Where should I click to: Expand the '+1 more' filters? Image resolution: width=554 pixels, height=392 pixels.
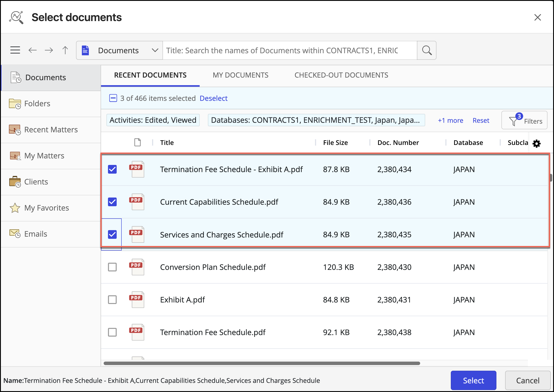pos(450,120)
